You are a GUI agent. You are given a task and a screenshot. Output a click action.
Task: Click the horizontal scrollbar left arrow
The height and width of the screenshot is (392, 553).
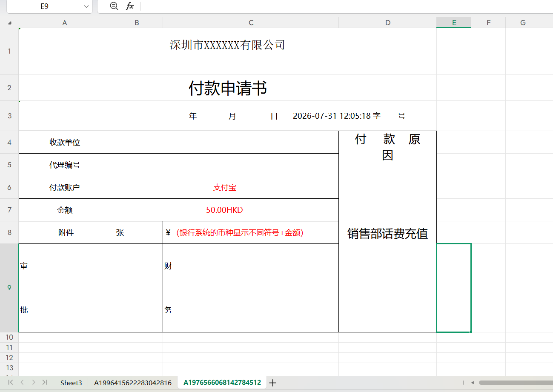coord(472,383)
